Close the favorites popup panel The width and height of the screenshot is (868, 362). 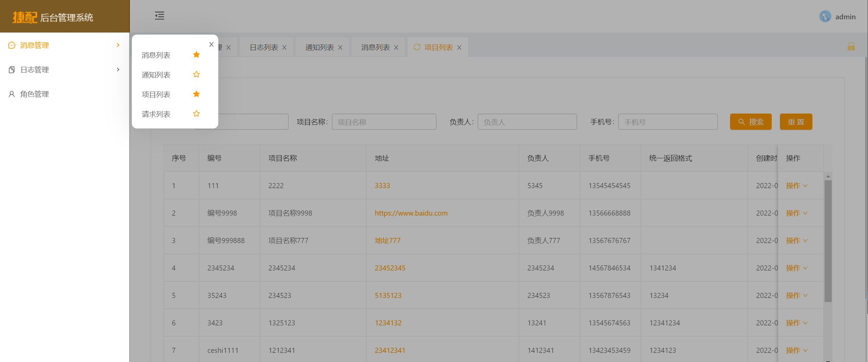click(211, 44)
